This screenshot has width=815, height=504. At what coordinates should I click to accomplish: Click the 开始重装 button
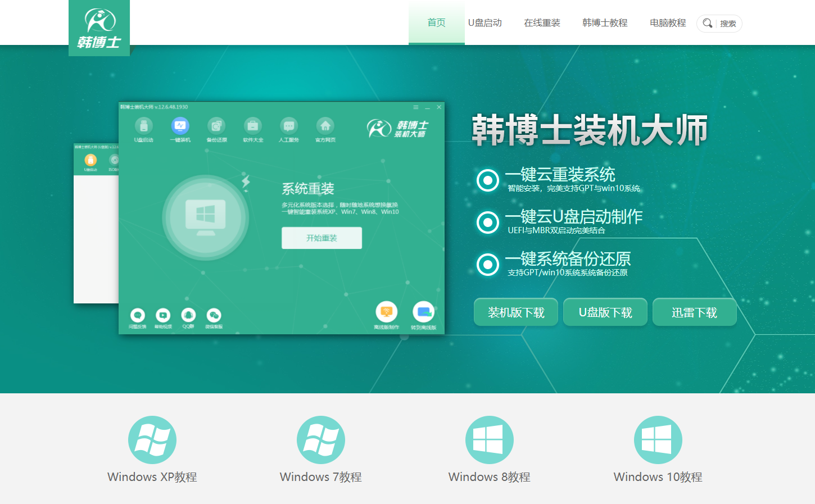[322, 238]
